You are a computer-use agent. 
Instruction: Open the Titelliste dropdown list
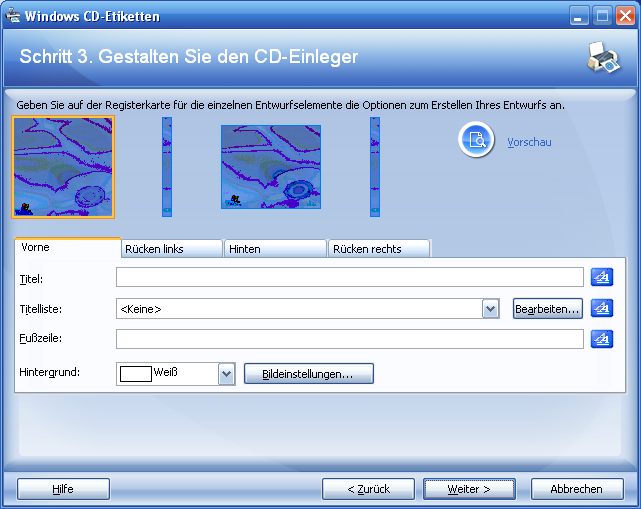click(x=490, y=309)
